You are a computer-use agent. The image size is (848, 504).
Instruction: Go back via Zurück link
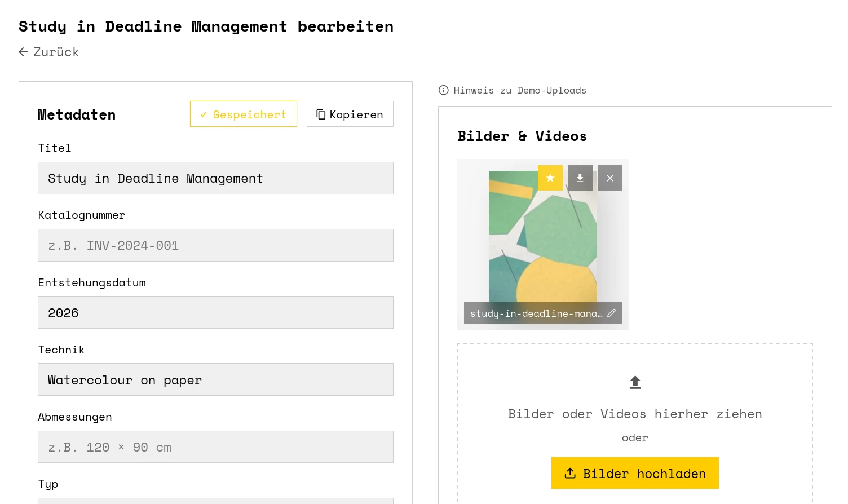(x=48, y=52)
